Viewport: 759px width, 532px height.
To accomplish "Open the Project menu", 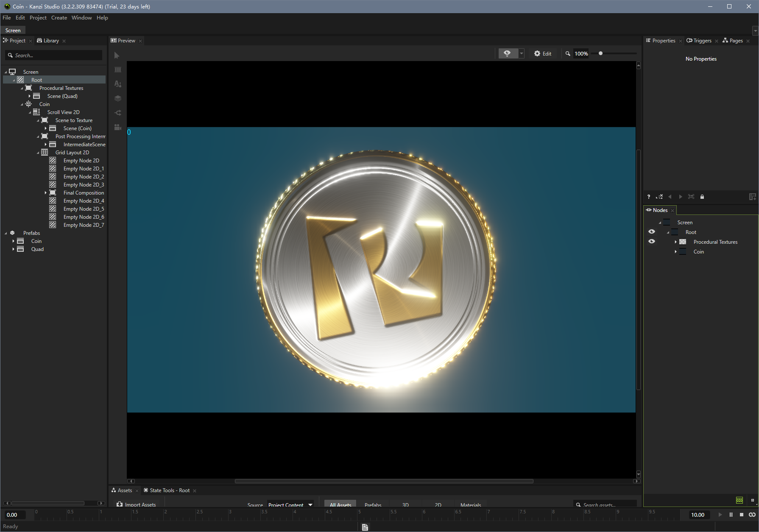I will 38,18.
